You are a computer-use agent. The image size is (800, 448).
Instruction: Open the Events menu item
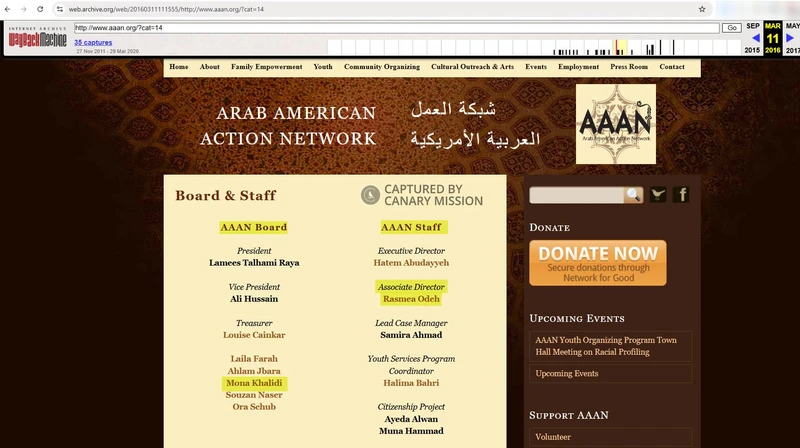[x=536, y=67]
